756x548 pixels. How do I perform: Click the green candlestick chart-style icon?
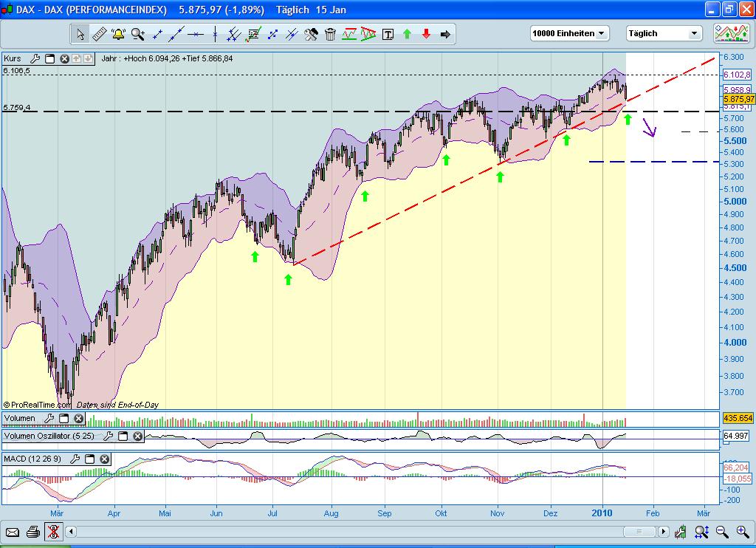coord(681,532)
